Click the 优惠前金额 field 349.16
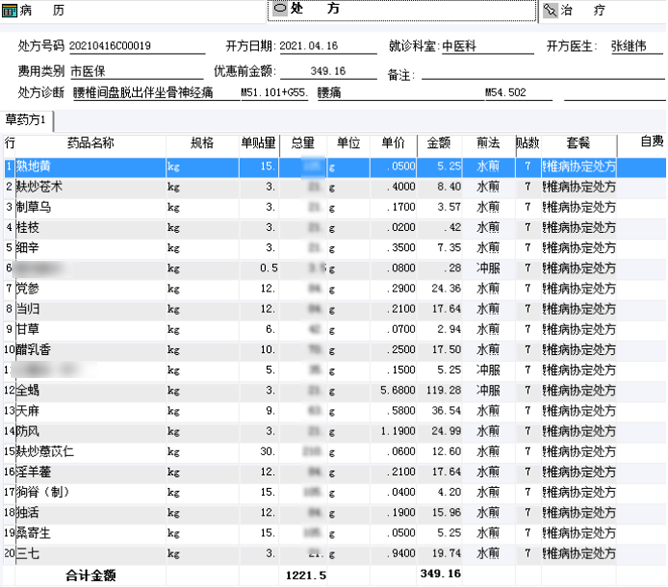The image size is (668, 587). [328, 71]
